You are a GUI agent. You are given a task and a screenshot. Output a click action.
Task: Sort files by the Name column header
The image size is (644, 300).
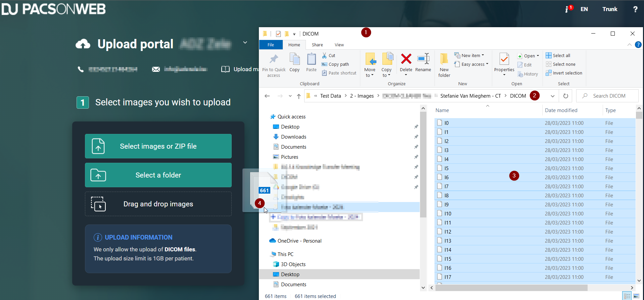(x=442, y=110)
